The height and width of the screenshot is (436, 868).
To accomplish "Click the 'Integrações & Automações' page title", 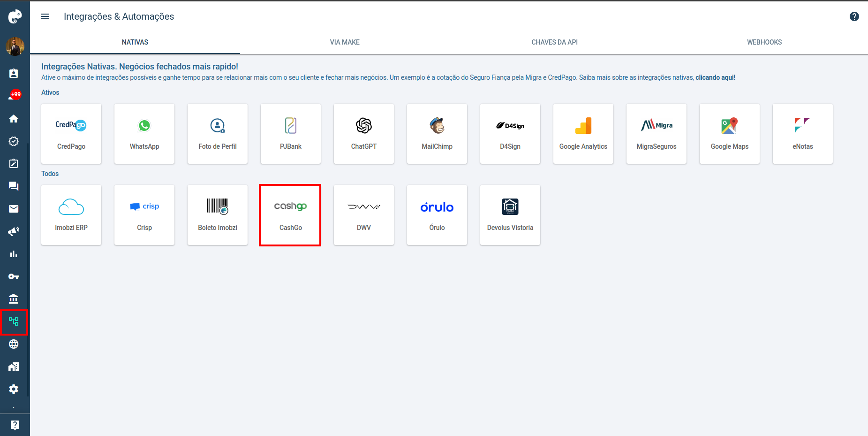I will tap(119, 16).
